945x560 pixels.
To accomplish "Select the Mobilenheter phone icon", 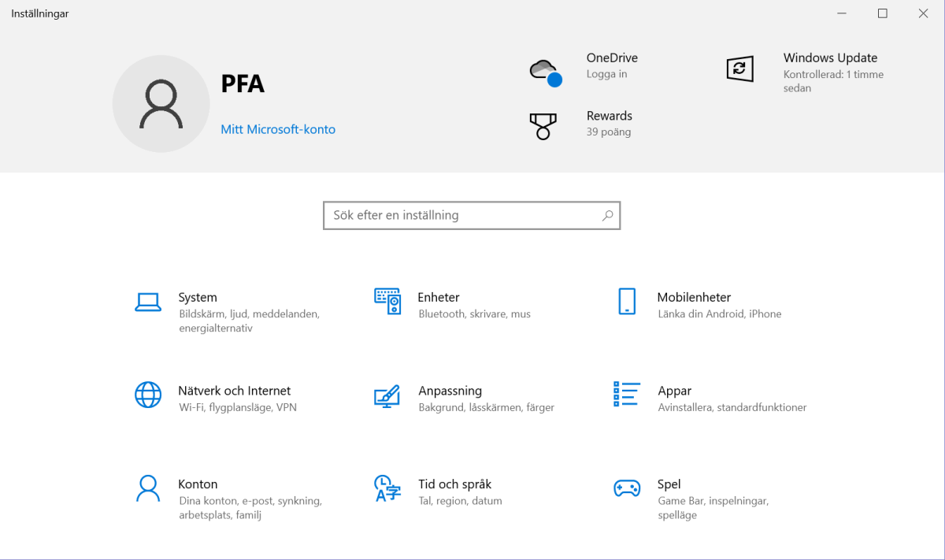I will tap(627, 302).
